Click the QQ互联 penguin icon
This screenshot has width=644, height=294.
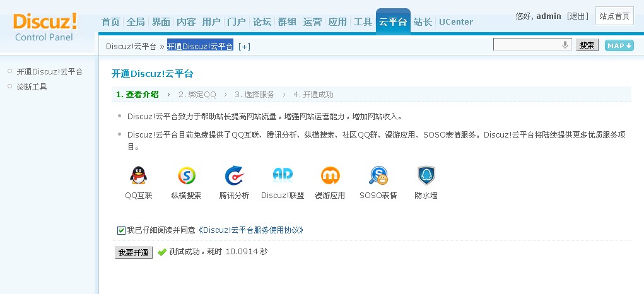click(138, 175)
